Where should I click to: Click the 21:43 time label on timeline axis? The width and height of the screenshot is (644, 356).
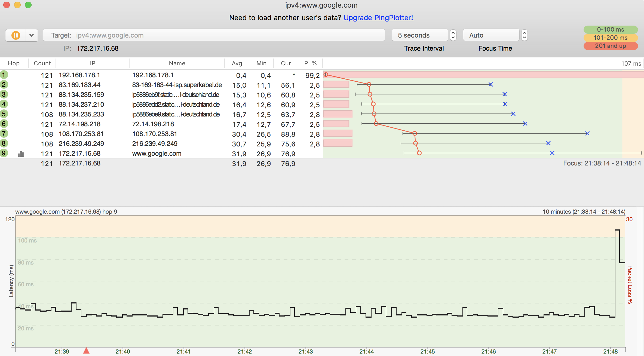[x=305, y=351]
